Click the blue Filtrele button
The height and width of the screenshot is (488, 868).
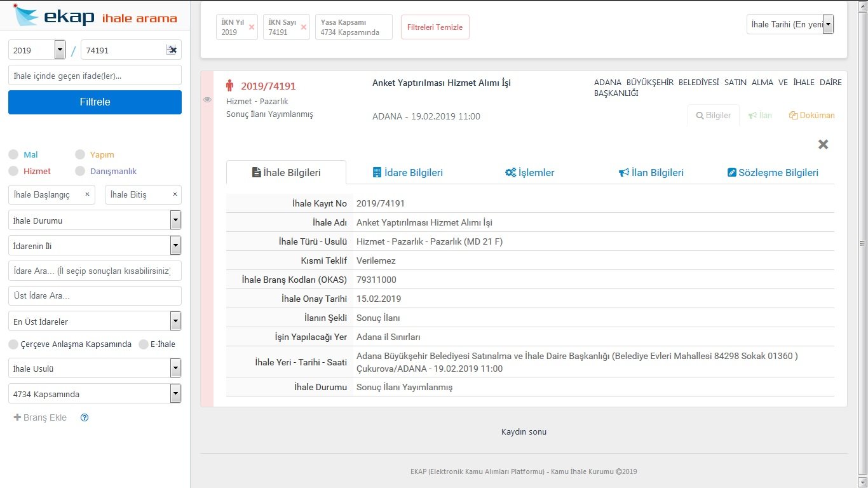coord(95,102)
